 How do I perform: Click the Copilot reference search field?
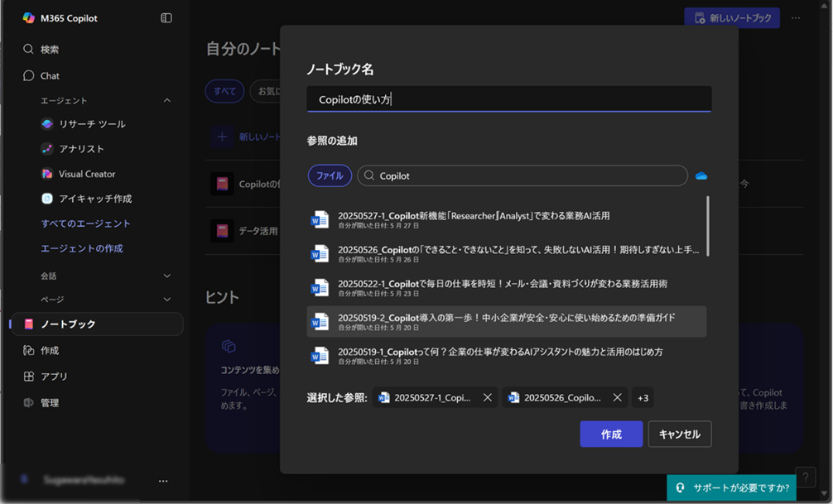click(522, 175)
